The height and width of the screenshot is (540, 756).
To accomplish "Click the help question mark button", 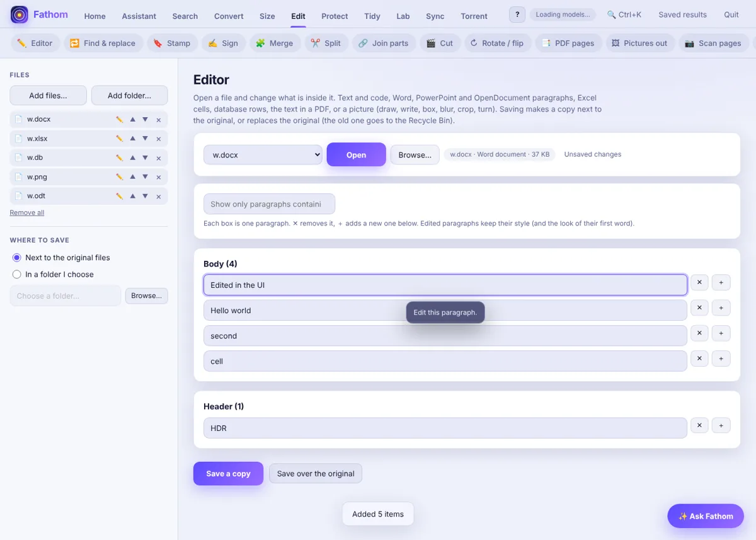I will (517, 14).
